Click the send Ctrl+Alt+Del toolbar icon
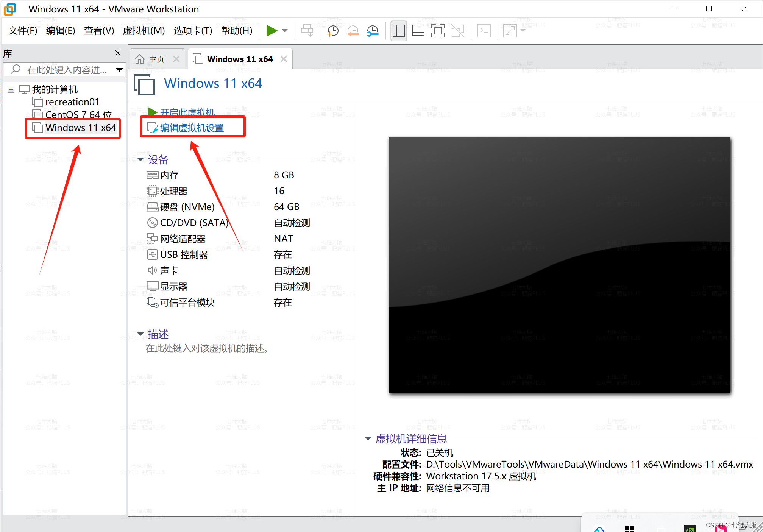The width and height of the screenshot is (763, 532). coord(307,31)
